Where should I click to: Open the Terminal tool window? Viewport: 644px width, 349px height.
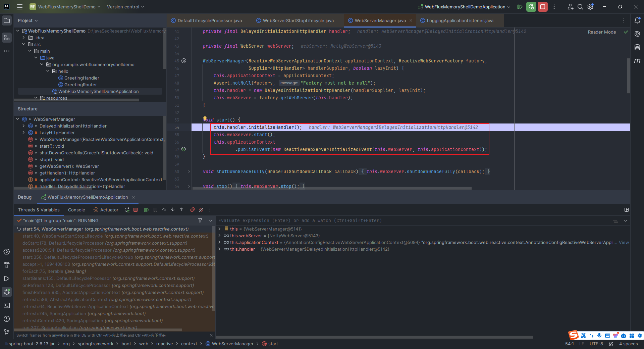click(7, 305)
